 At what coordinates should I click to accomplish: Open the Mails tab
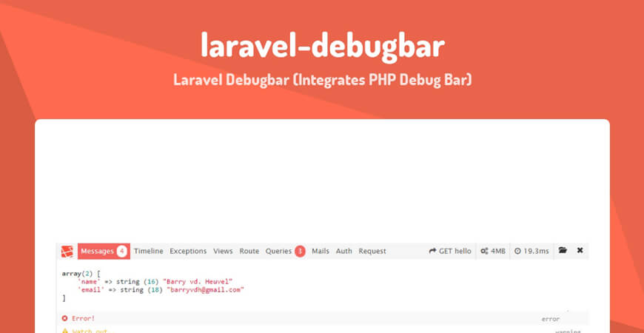click(x=321, y=252)
